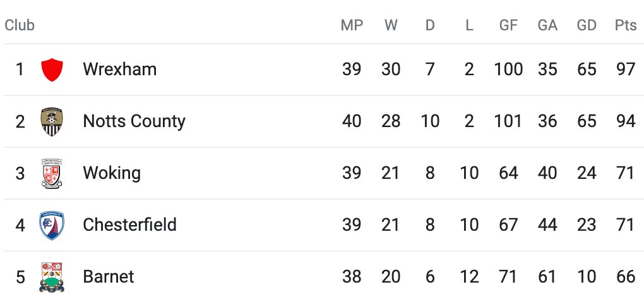Open the Chesterfield team page link
This screenshot has height=306, width=644.
tap(129, 225)
